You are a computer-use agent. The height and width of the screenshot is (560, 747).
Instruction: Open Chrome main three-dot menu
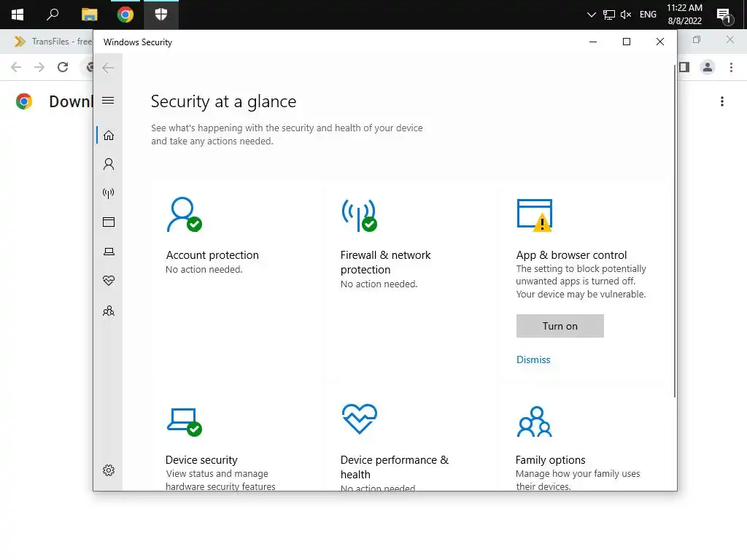[731, 68]
